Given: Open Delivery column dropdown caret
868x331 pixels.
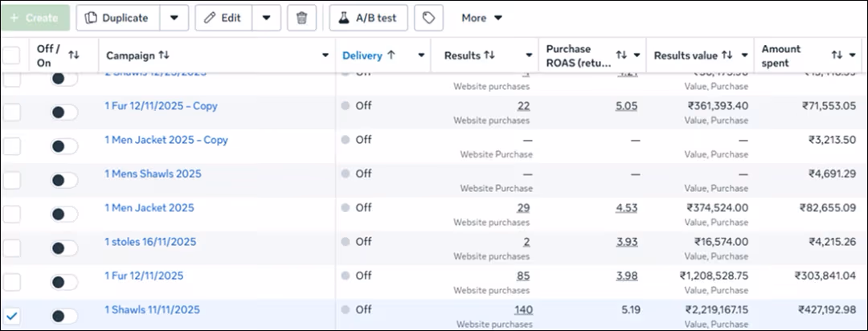Looking at the screenshot, I should (421, 55).
